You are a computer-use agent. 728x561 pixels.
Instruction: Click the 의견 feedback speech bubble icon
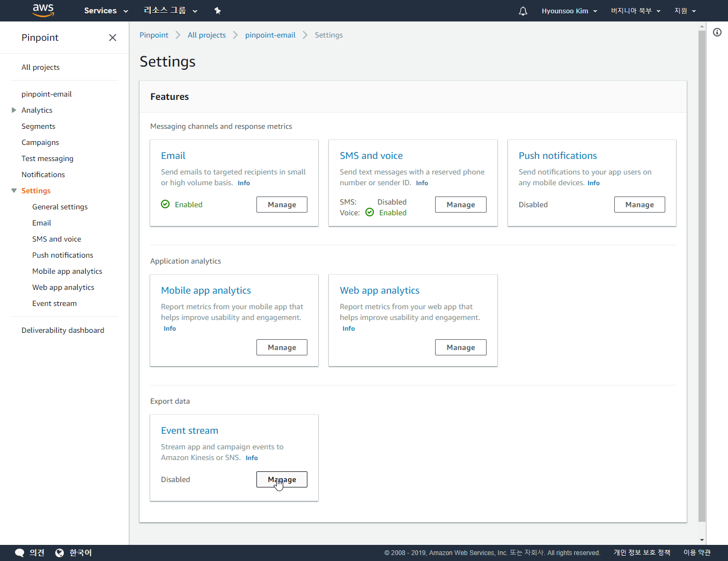tap(19, 553)
